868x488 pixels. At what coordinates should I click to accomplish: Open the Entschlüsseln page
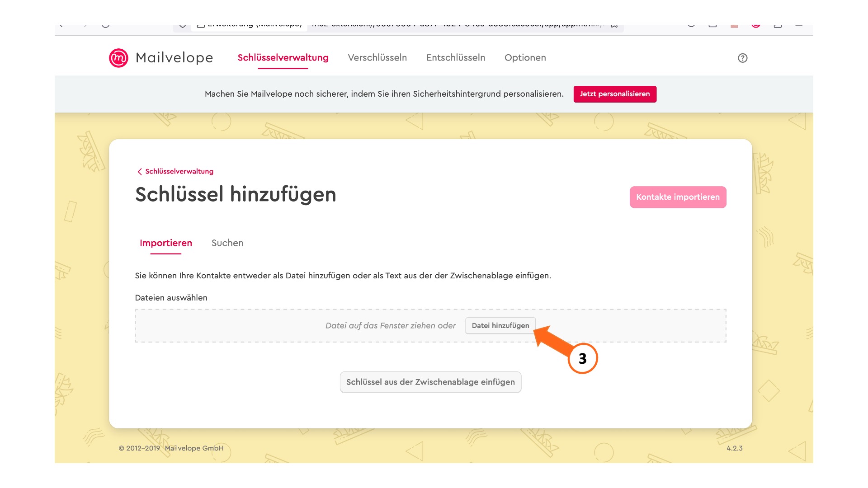point(456,58)
